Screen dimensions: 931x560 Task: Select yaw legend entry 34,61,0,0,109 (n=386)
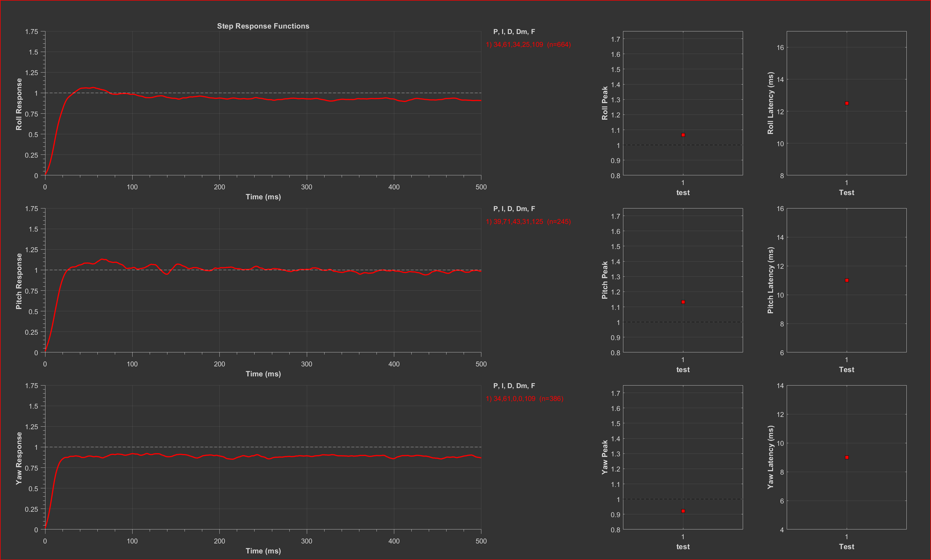(x=524, y=398)
